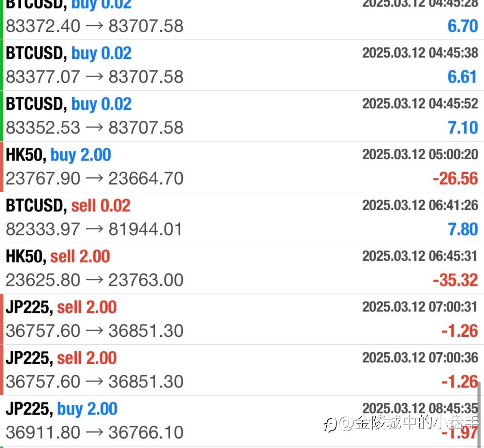Click the vertical scrollbar at the right edge
The width and height of the screenshot is (484, 448).
coord(479,414)
